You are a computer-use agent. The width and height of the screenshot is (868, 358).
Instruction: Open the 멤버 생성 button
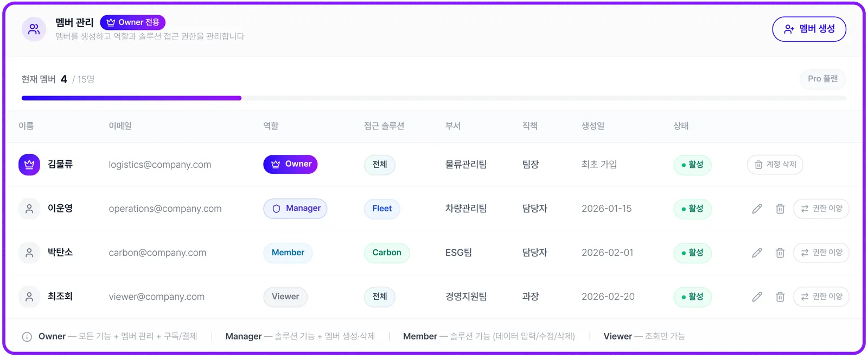pyautogui.click(x=809, y=29)
